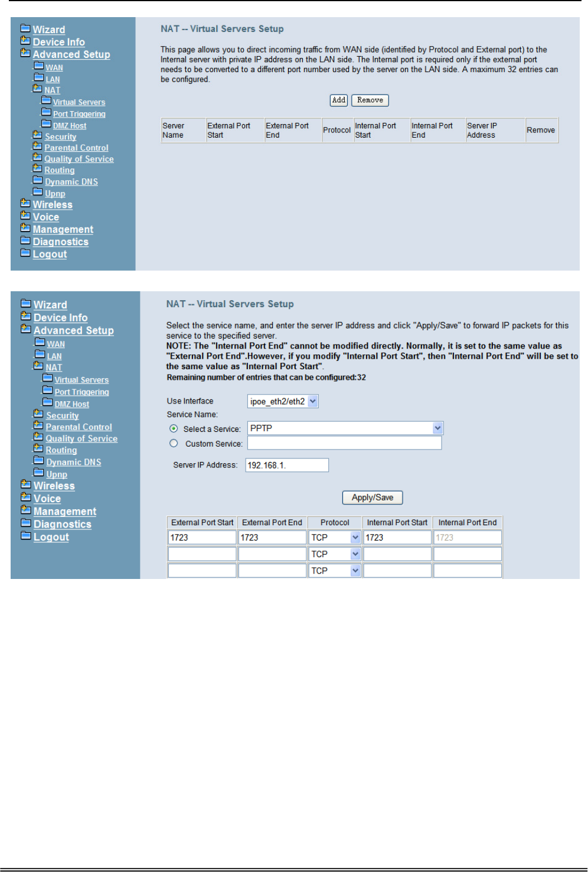Click folder icon beside Security in lower screenshot
The image size is (588, 872).
pos(38,414)
